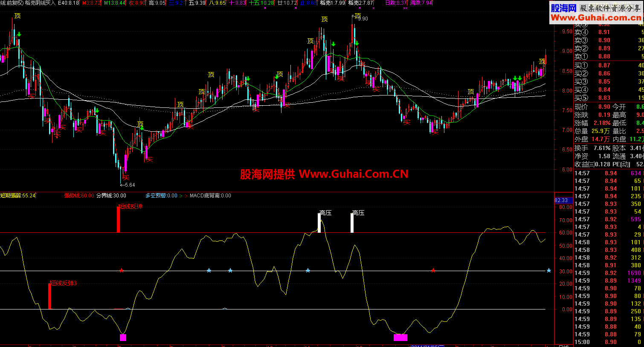The image size is (644, 347).
Task: Click the yellow 八:9.65 label
Action: click(x=217, y=3)
